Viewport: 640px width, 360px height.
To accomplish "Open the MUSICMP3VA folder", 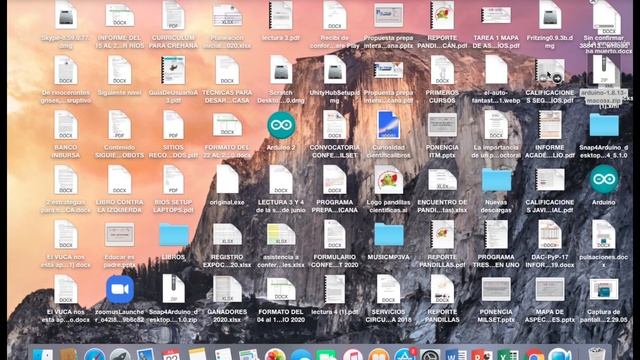I will (x=388, y=235).
